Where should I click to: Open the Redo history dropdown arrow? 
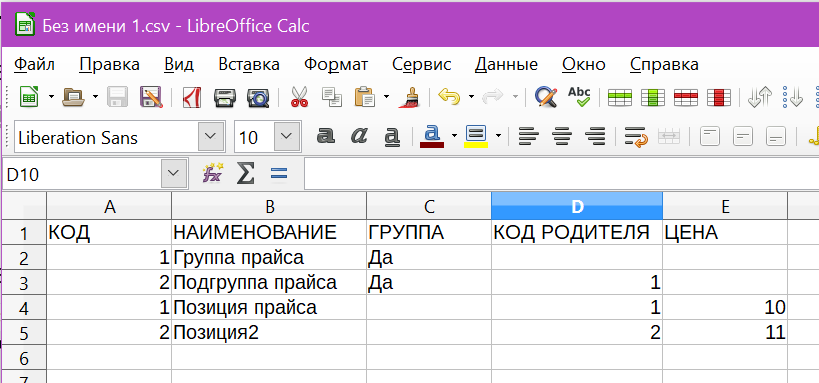point(515,97)
